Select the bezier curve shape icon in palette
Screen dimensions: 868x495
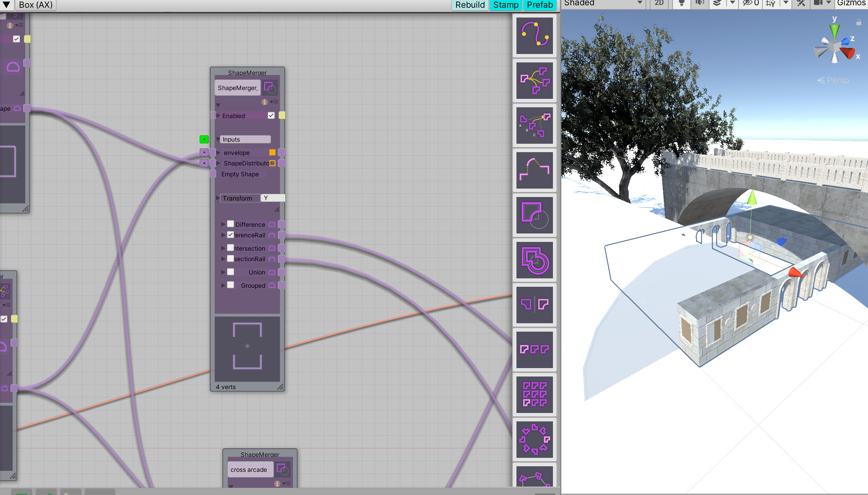[534, 36]
